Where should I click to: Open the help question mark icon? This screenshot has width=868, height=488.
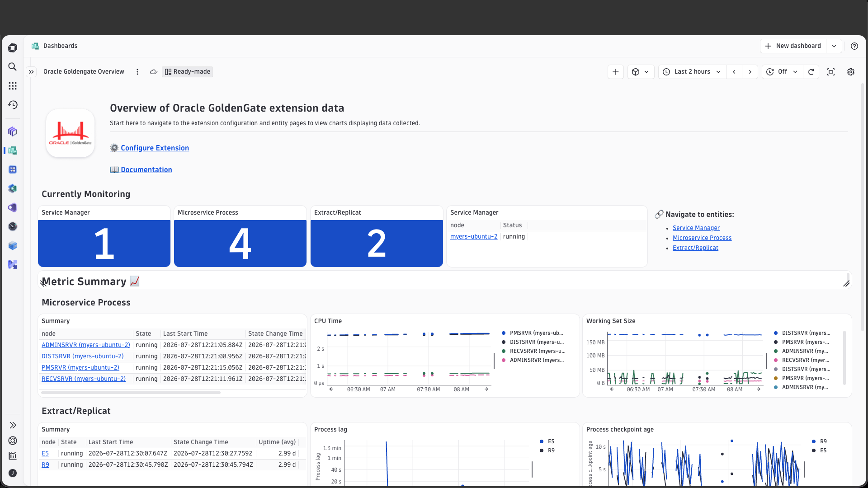coord(854,46)
